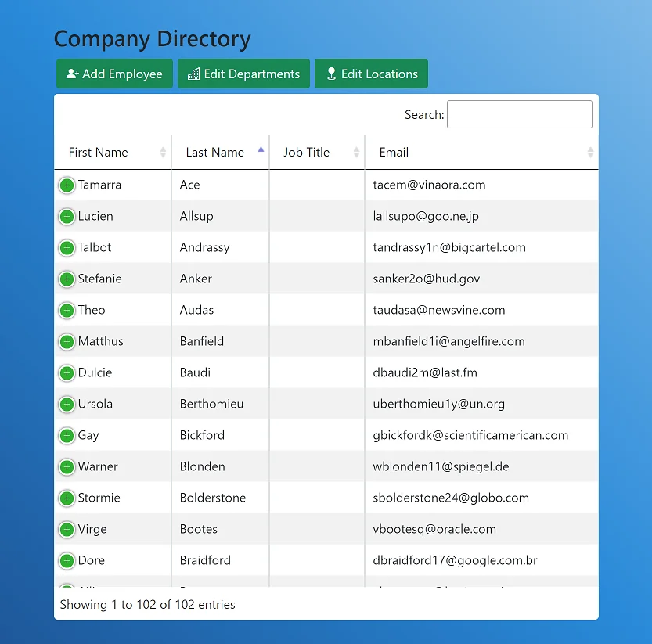Screen dimensions: 652x644
Task: Open the Edit Departments dialog
Action: click(x=243, y=74)
